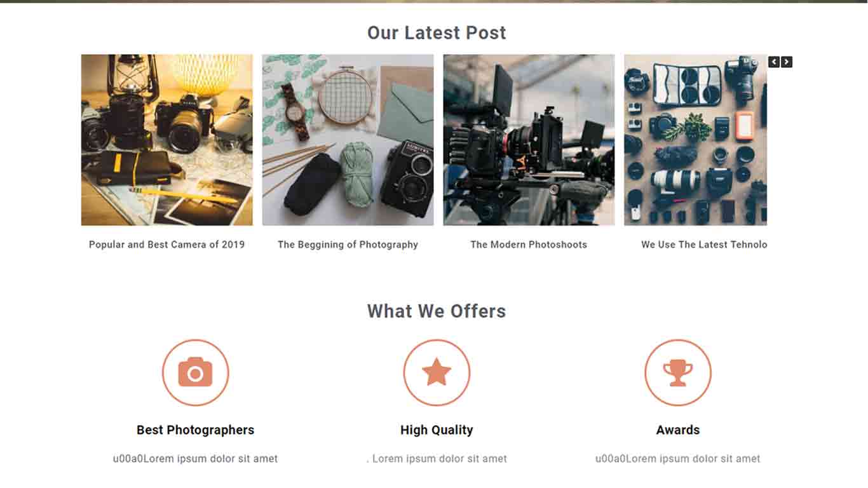868x488 pixels.
Task: Click the camera icon circle
Action: pos(196,372)
